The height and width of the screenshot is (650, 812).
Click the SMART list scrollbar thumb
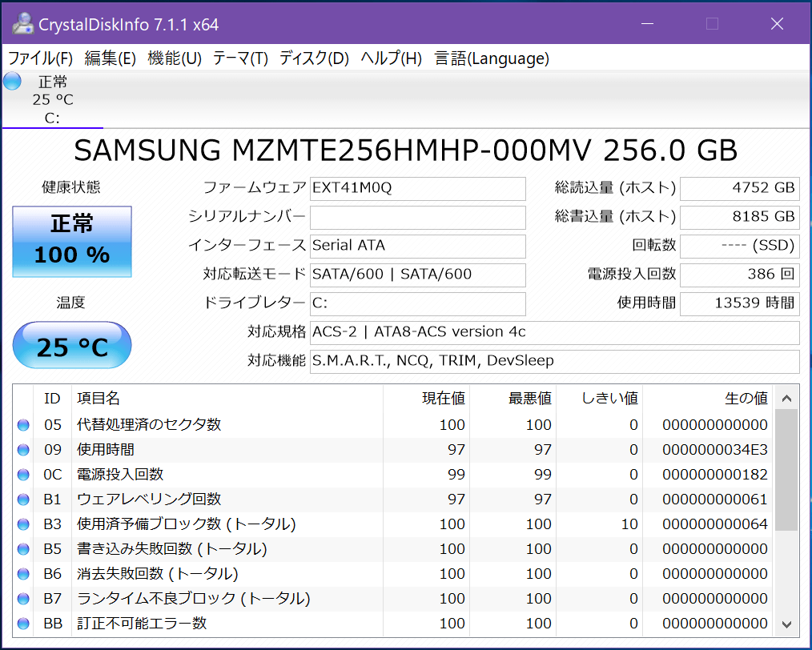click(x=786, y=470)
